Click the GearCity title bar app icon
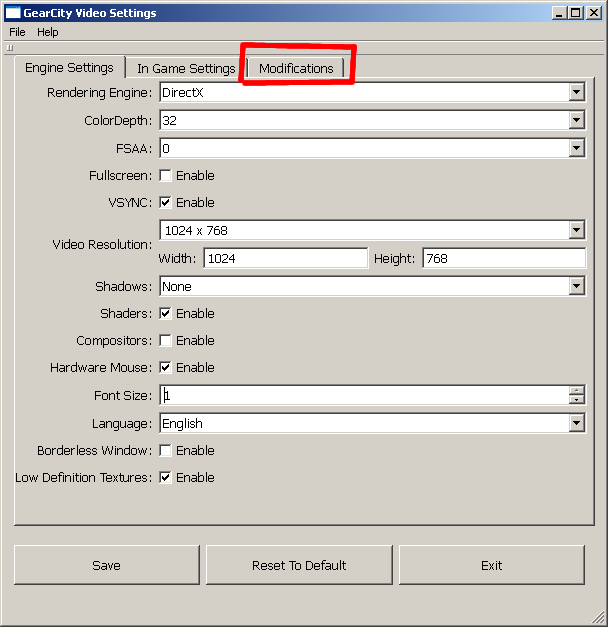Viewport: 608px width, 627px height. pos(13,13)
